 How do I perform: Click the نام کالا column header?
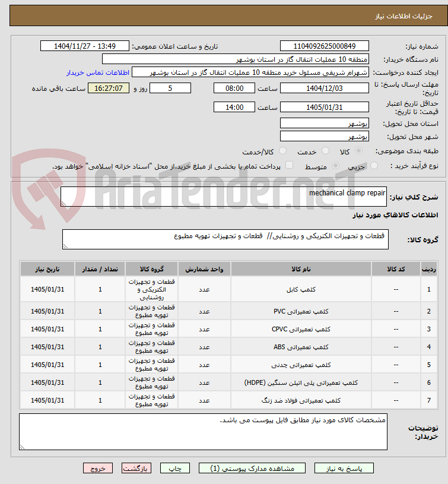301,269
